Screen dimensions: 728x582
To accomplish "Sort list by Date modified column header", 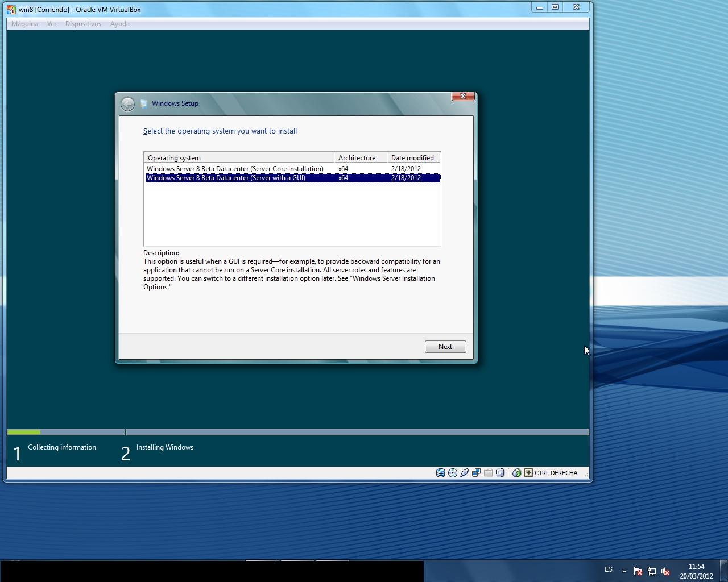I will [413, 158].
